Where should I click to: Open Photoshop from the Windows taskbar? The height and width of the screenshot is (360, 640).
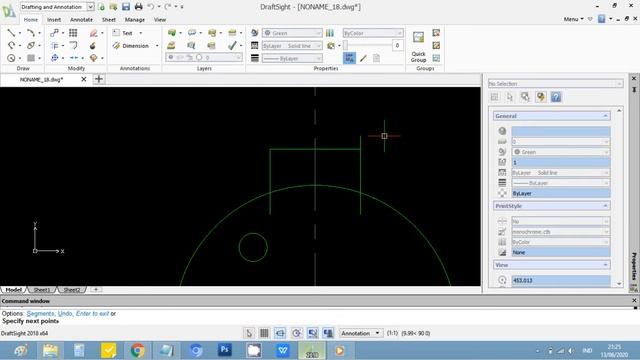tap(225, 350)
